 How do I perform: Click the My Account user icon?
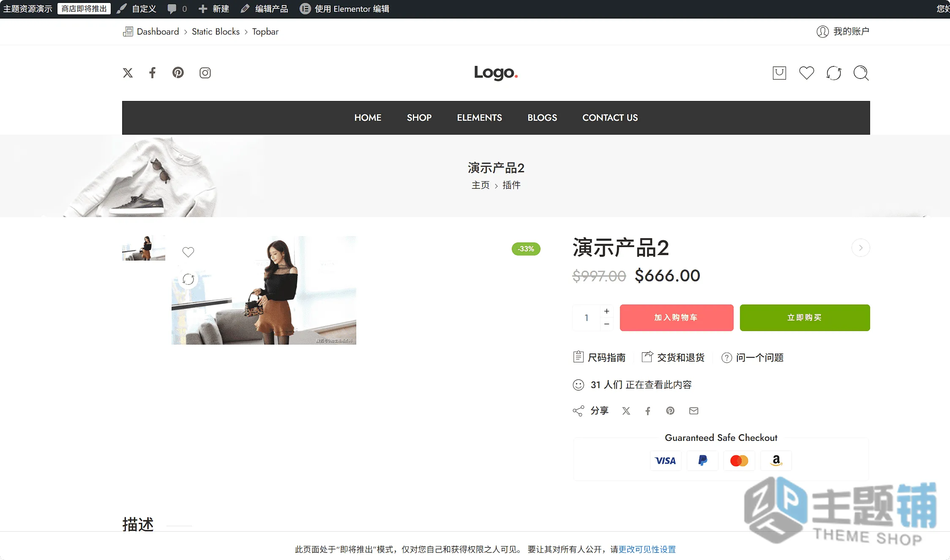pos(822,31)
